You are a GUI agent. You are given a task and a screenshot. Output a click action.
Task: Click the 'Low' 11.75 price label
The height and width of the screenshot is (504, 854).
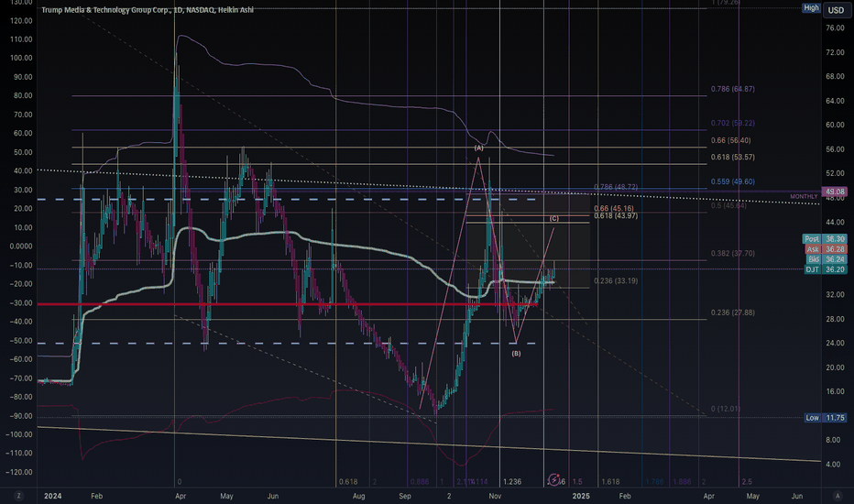tap(825, 417)
